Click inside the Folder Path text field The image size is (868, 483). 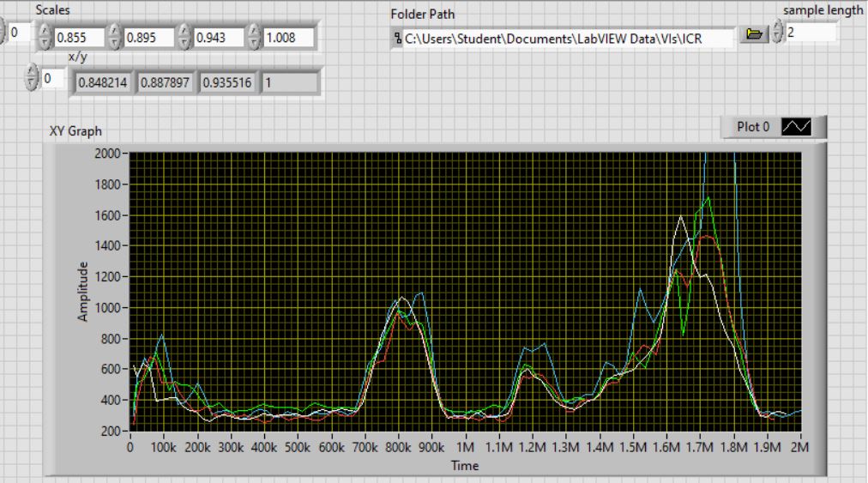pos(566,39)
